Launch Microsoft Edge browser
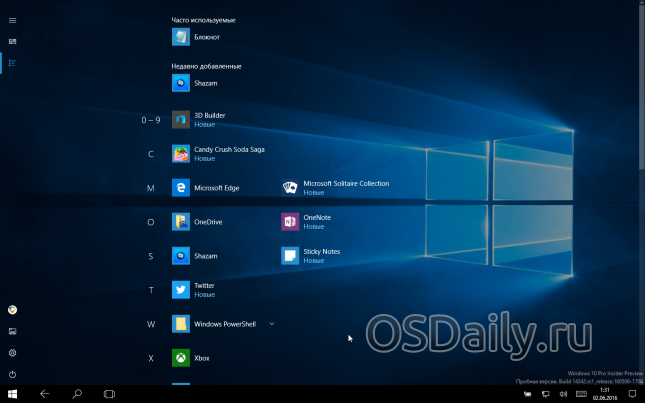 [x=181, y=188]
